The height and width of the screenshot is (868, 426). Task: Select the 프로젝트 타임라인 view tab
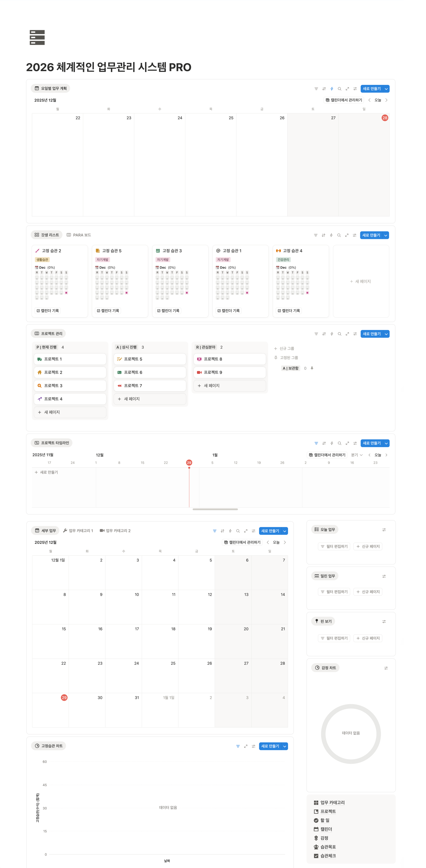51,443
